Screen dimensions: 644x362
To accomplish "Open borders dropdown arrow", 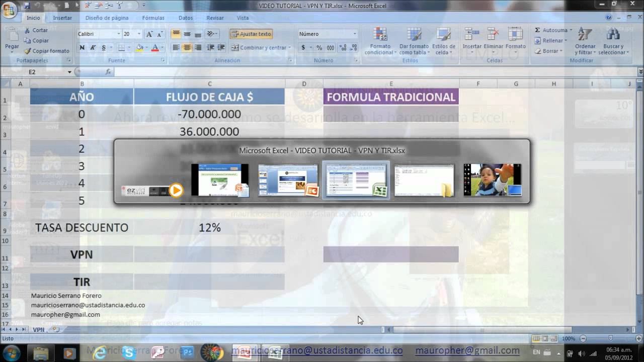I will tap(129, 48).
